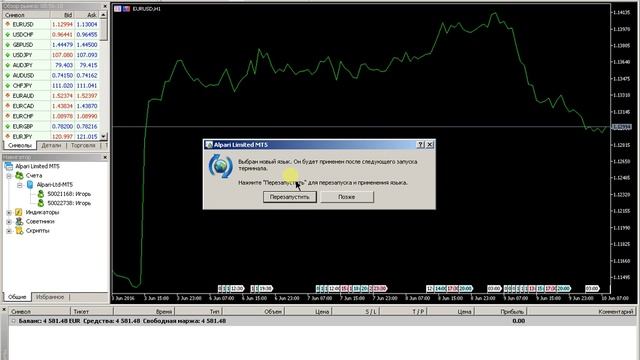Click the 19:30 calendar marker on chart

pos(266,289)
